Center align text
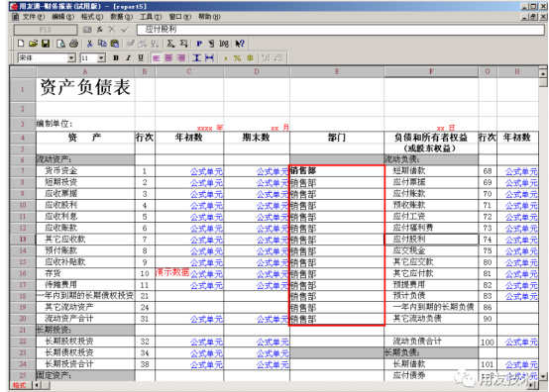The width and height of the screenshot is (549, 392). click(168, 58)
